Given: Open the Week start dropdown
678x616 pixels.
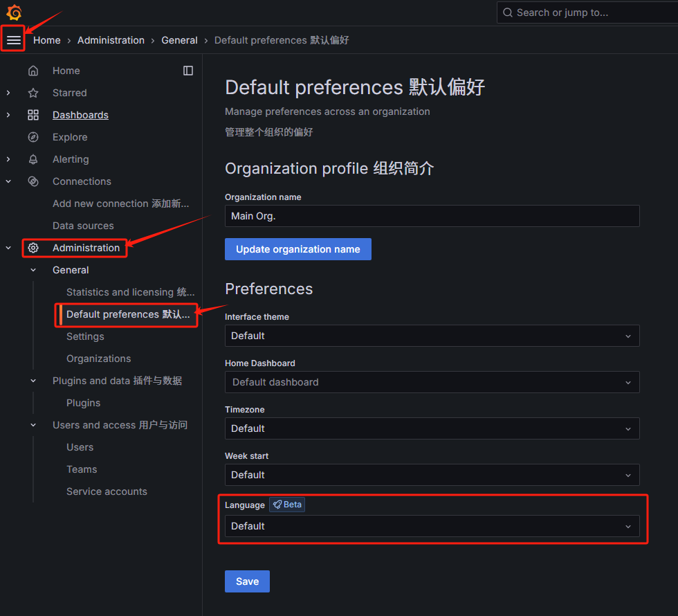Looking at the screenshot, I should (x=432, y=475).
